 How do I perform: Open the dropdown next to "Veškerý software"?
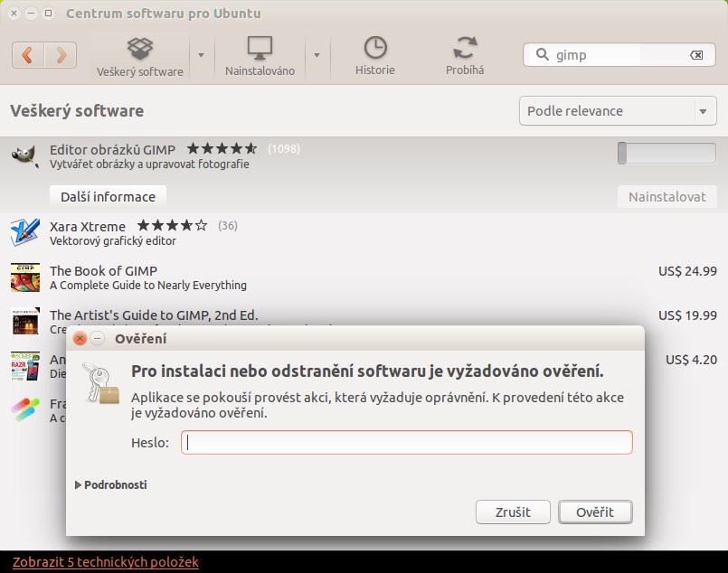[200, 57]
